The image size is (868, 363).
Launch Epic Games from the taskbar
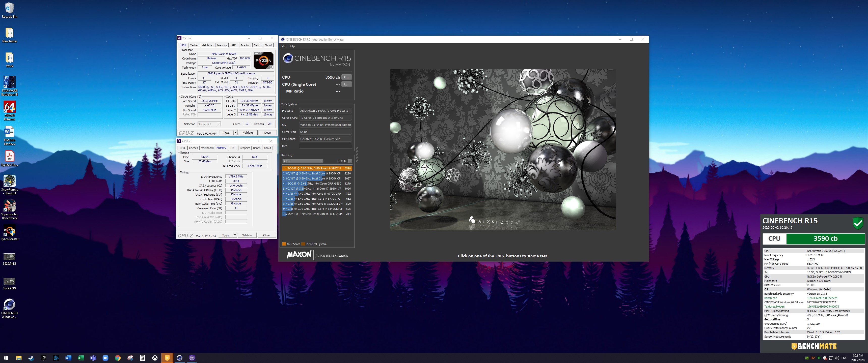click(43, 358)
